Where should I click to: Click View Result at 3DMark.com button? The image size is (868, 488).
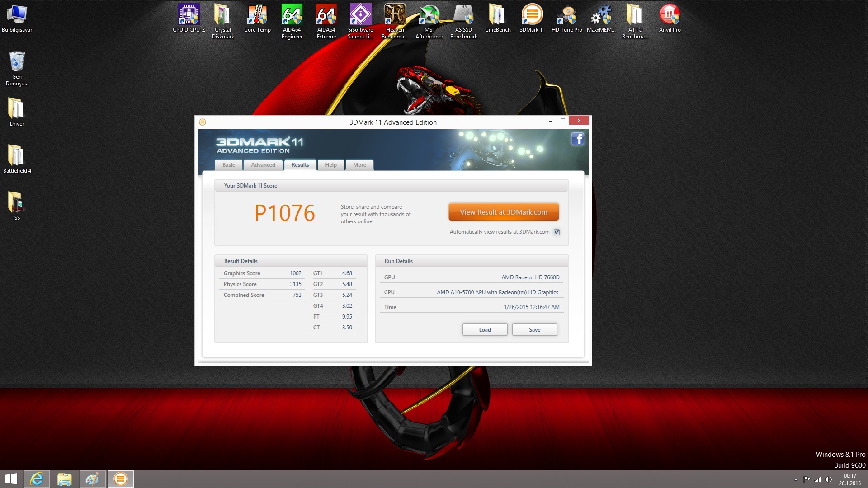(x=504, y=212)
